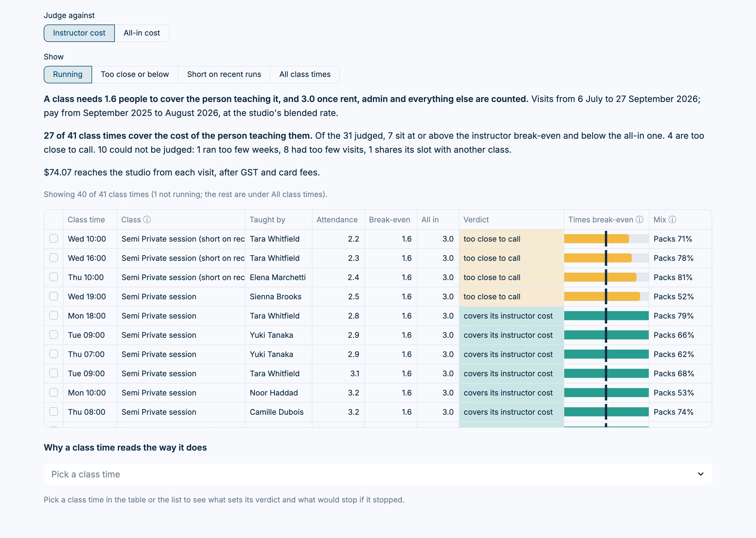
Task: Check the Wed 19:00 class time
Action: pos(54,296)
